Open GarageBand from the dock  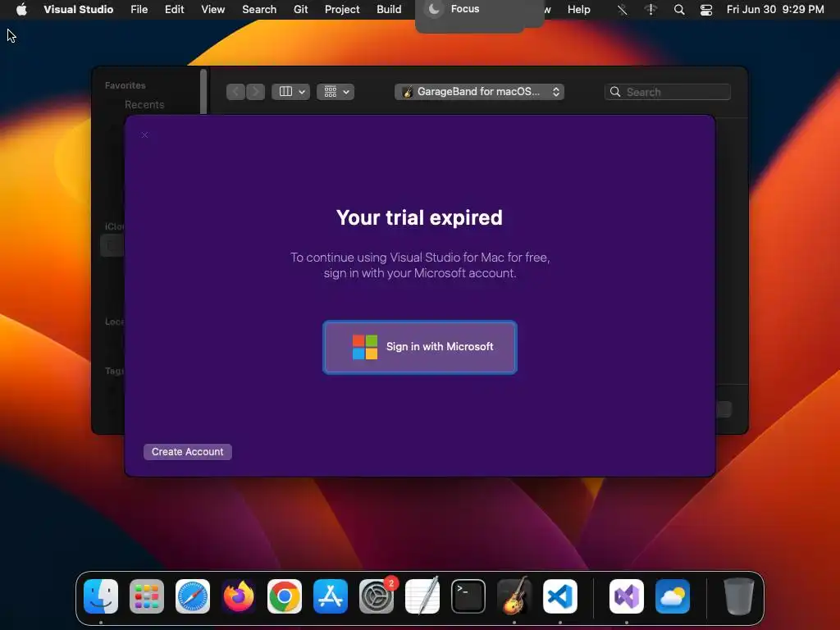514,596
